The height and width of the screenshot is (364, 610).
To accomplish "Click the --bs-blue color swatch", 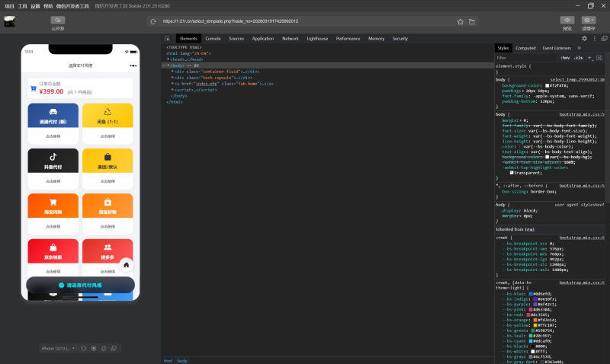I will (531, 294).
